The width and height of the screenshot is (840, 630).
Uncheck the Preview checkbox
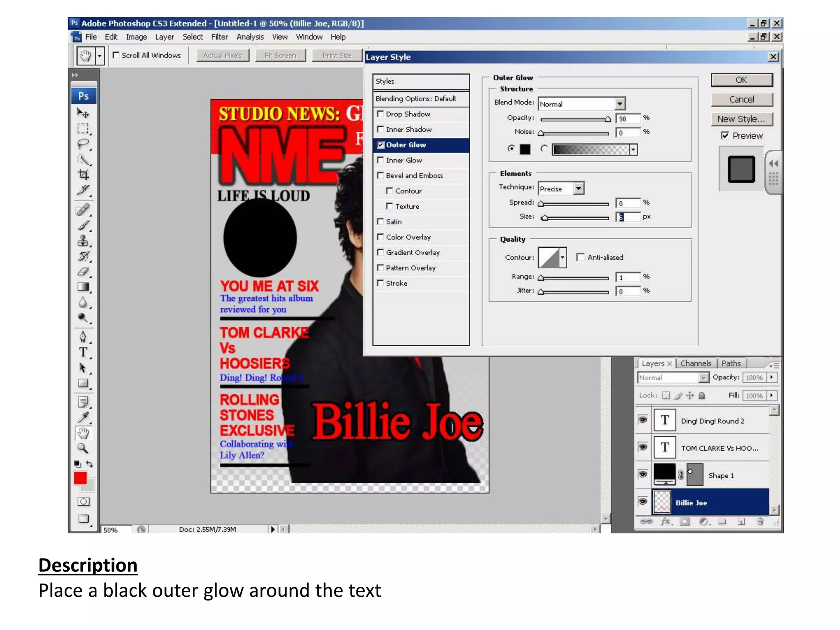725,135
